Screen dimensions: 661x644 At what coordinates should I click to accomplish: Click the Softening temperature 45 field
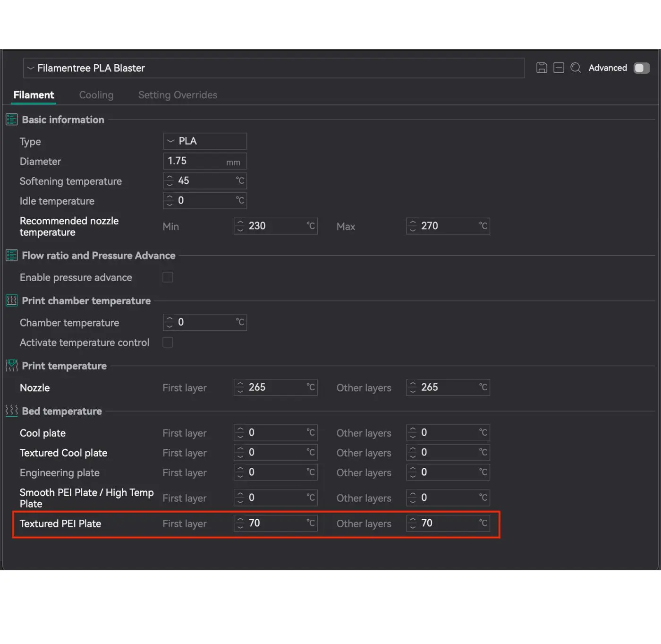coord(205,181)
